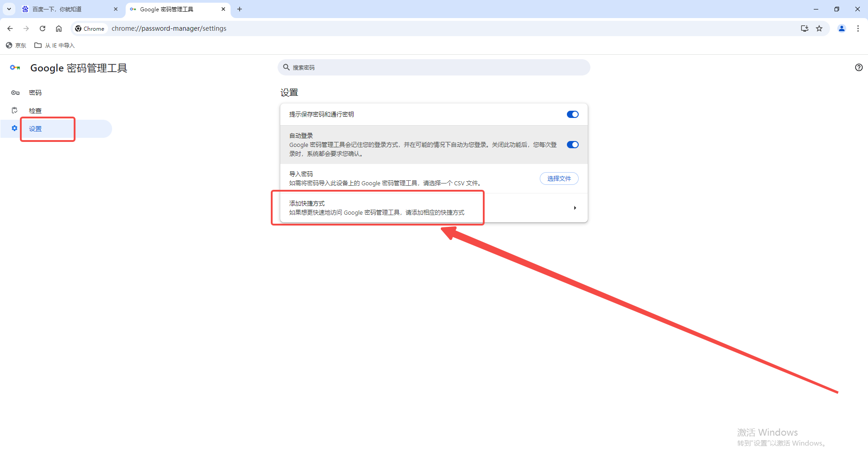Restore down the Chrome window

(837, 9)
